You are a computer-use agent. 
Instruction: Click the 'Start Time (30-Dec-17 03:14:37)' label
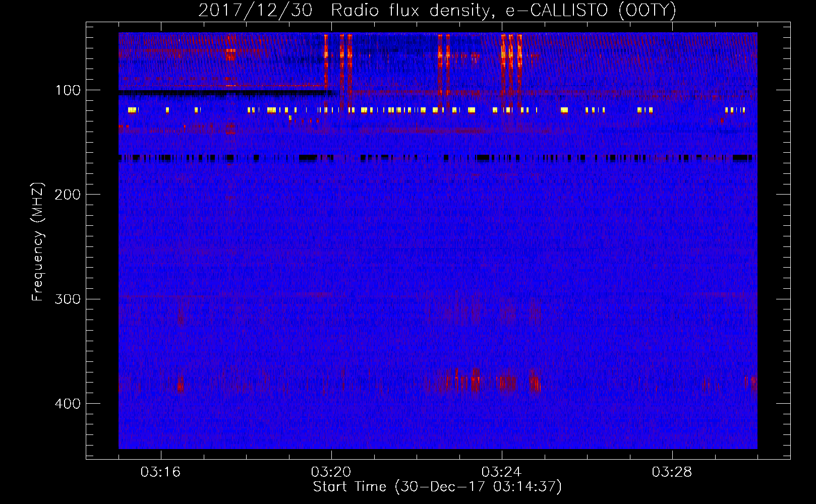pyautogui.click(x=437, y=487)
